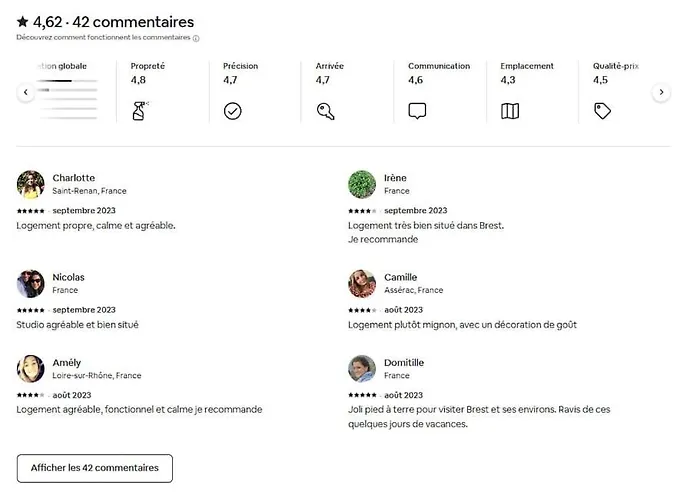
Task: Click the Communication speech bubble icon
Action: [417, 111]
